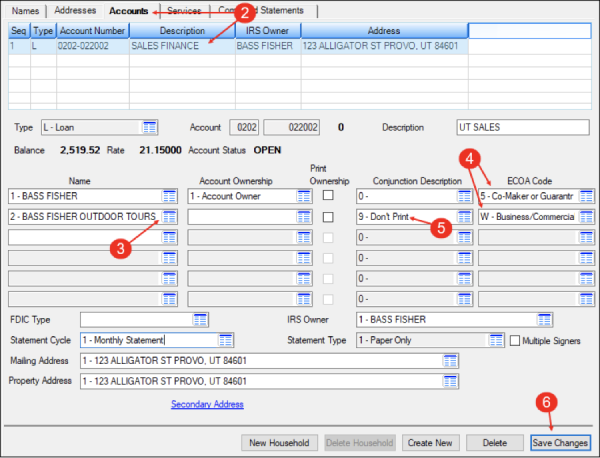Open lookup icon beside 1 - Account Owner
The height and width of the screenshot is (458, 600).
pyautogui.click(x=304, y=196)
